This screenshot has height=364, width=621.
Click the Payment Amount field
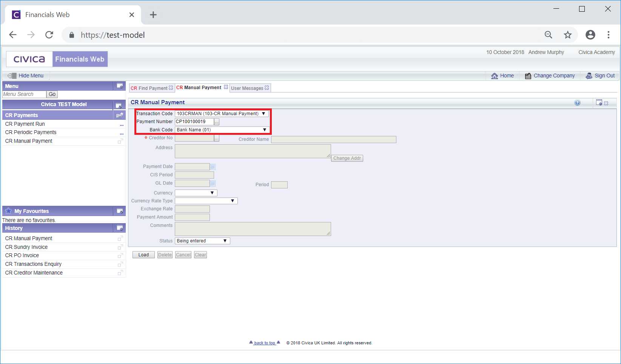point(192,217)
